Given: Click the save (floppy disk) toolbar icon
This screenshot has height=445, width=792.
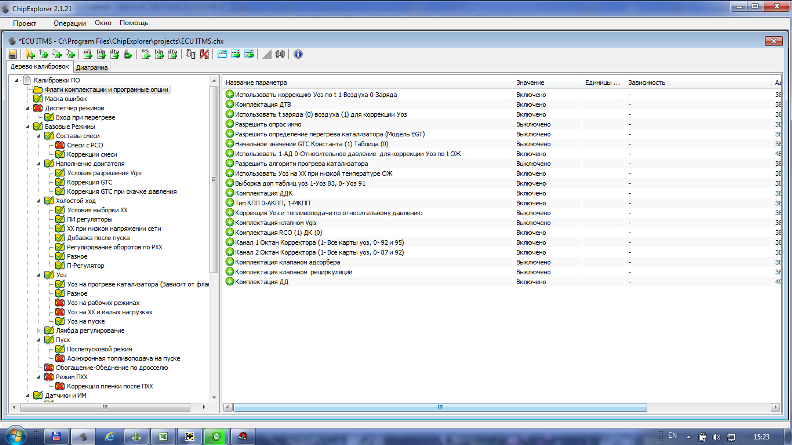Looking at the screenshot, I should tap(12, 54).
